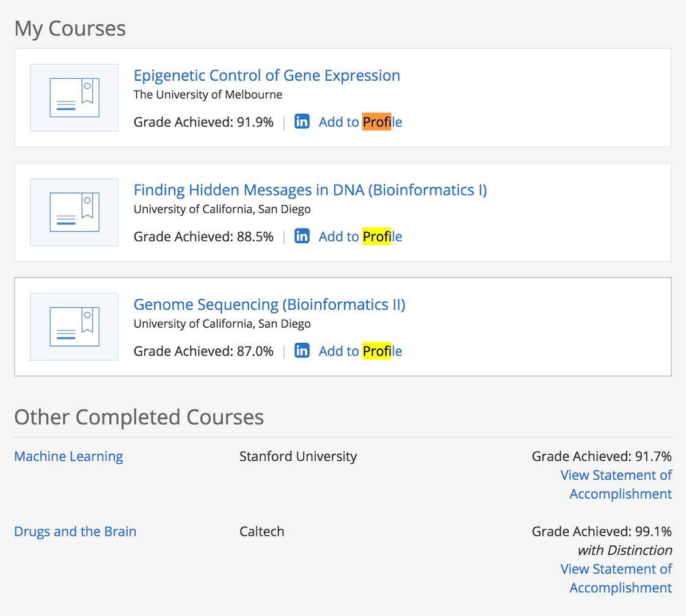Viewport: 686px width, 616px height.
Task: View Statement of Accomplishment for Drugs and Brain
Action: point(616,578)
